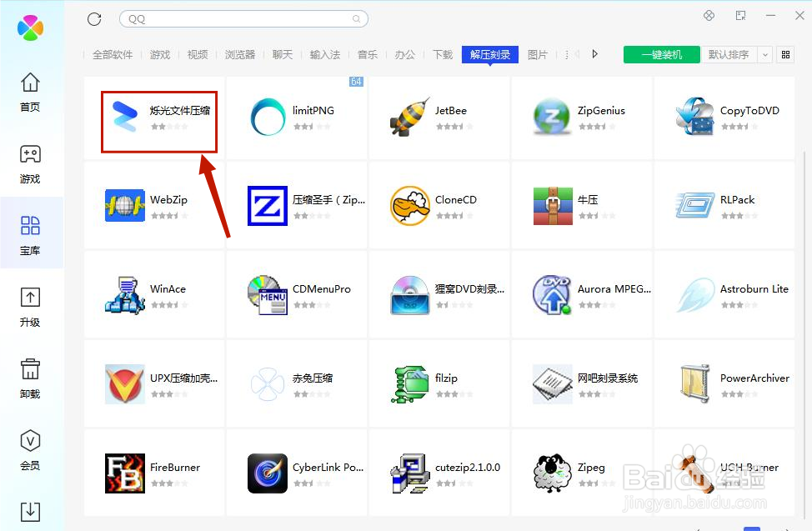Open the 烁光文件压缩 app icon
Image resolution: width=812 pixels, height=531 pixels.
pyautogui.click(x=125, y=116)
